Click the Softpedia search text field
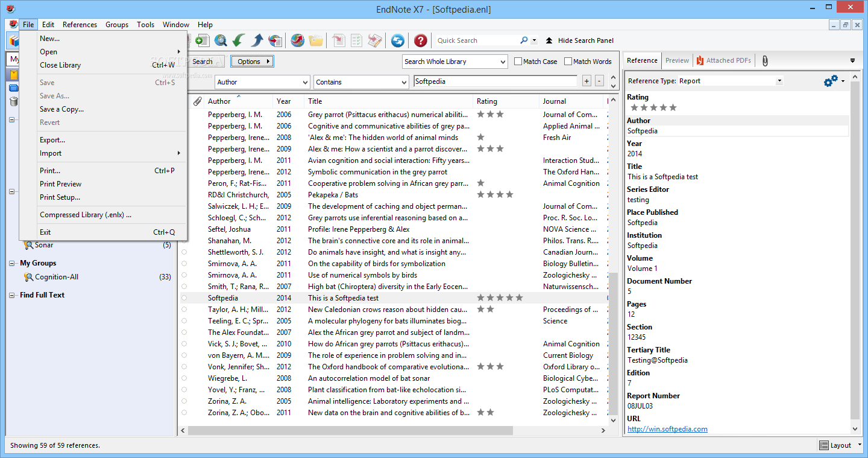The image size is (868, 458). click(x=495, y=81)
